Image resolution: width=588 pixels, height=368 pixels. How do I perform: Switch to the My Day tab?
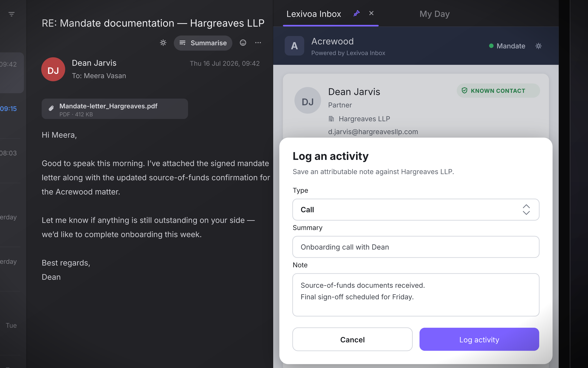pyautogui.click(x=434, y=14)
